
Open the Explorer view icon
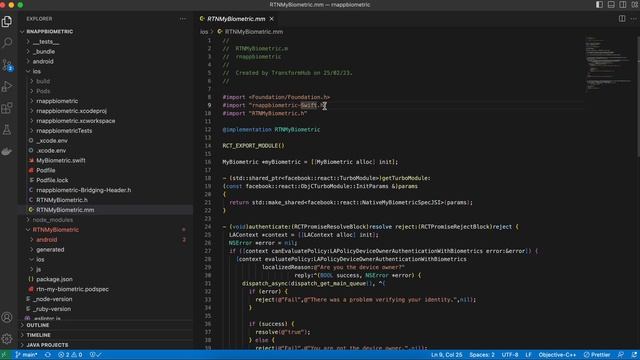7,21
